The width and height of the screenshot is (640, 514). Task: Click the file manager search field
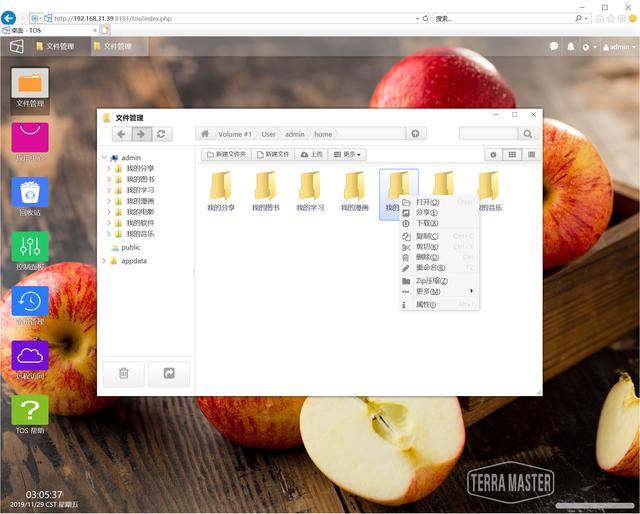pos(486,134)
